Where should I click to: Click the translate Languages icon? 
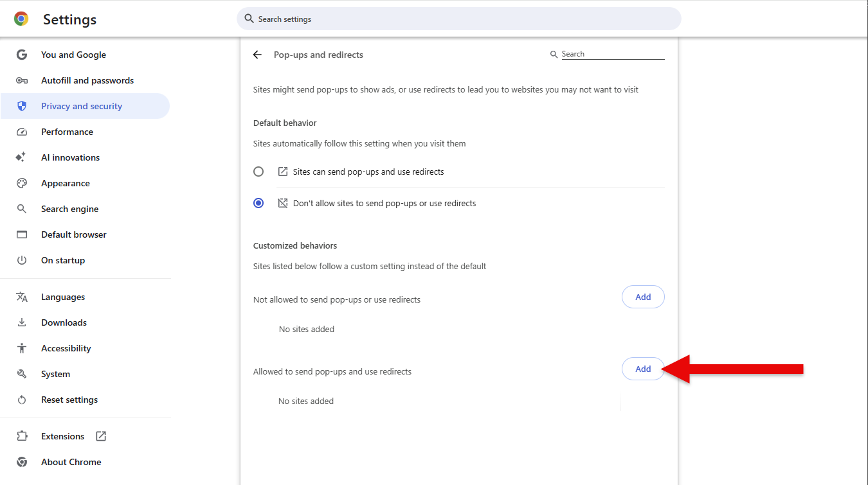click(x=22, y=297)
